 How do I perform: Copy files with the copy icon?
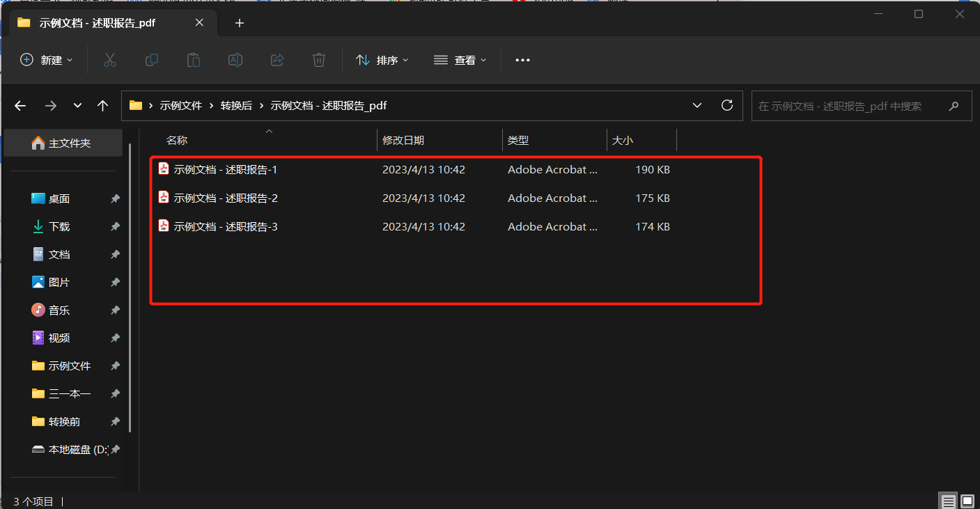tap(152, 60)
